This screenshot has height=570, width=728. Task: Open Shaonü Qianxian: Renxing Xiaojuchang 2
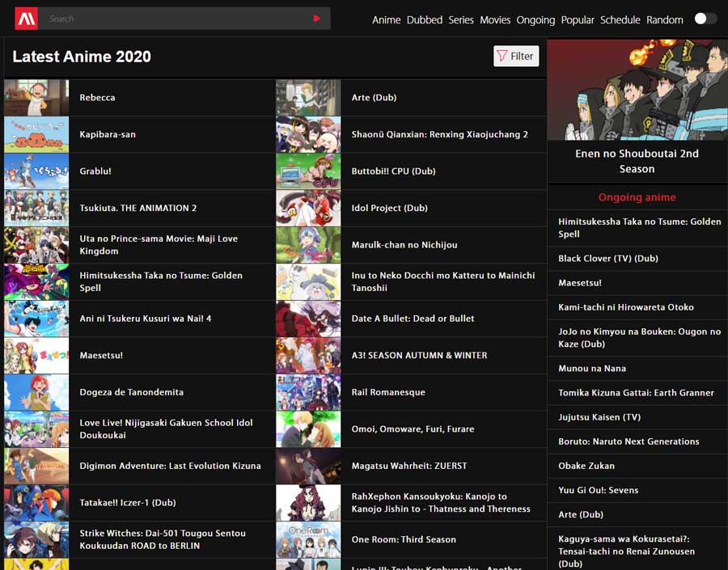(440, 134)
